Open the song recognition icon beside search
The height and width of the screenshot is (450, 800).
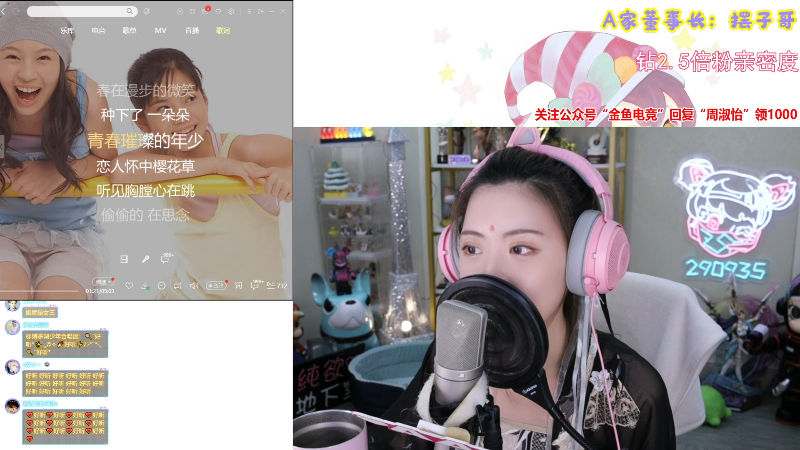click(x=146, y=11)
